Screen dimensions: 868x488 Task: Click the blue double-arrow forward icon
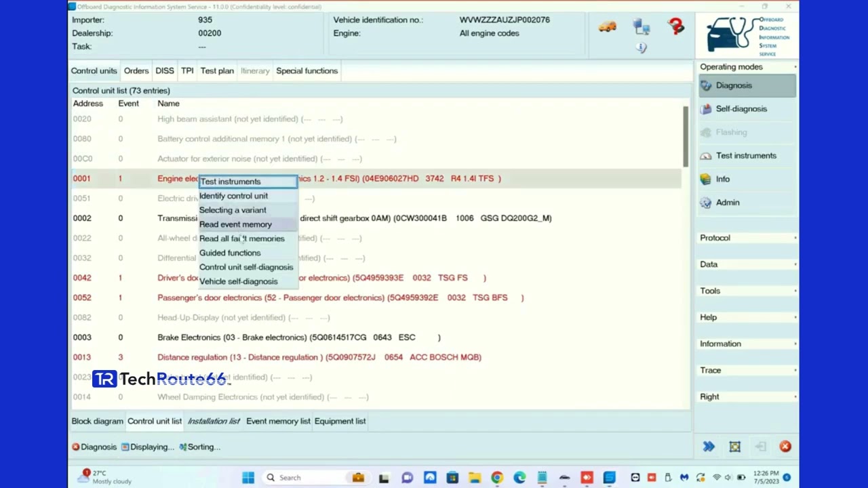pyautogui.click(x=709, y=446)
